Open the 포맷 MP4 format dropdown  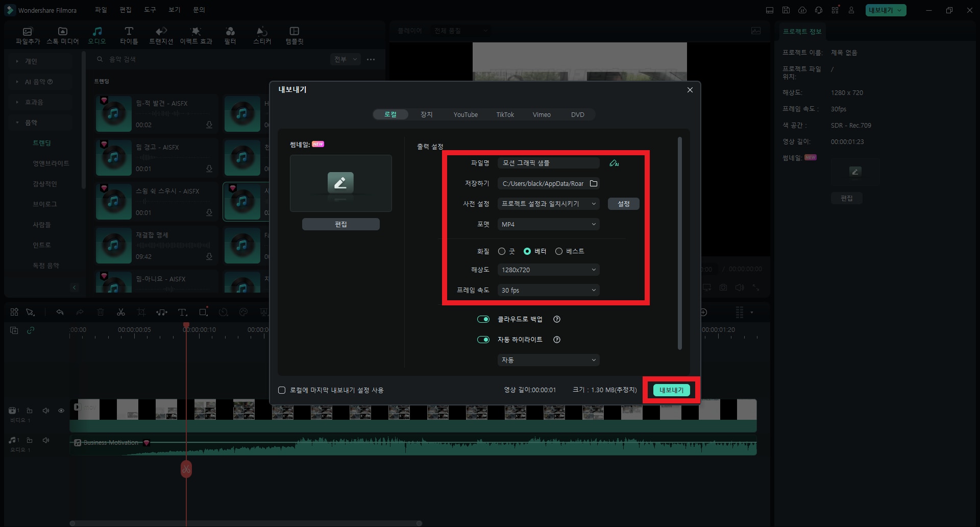click(548, 224)
